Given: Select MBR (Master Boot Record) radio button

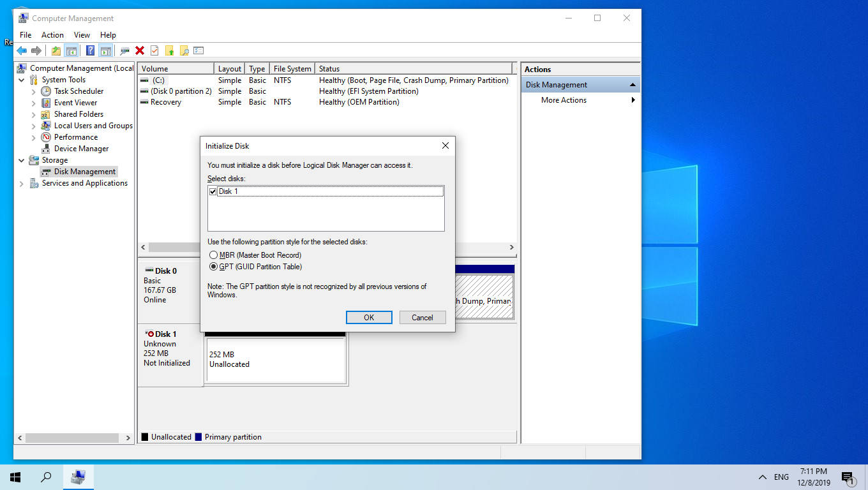Looking at the screenshot, I should pos(213,255).
